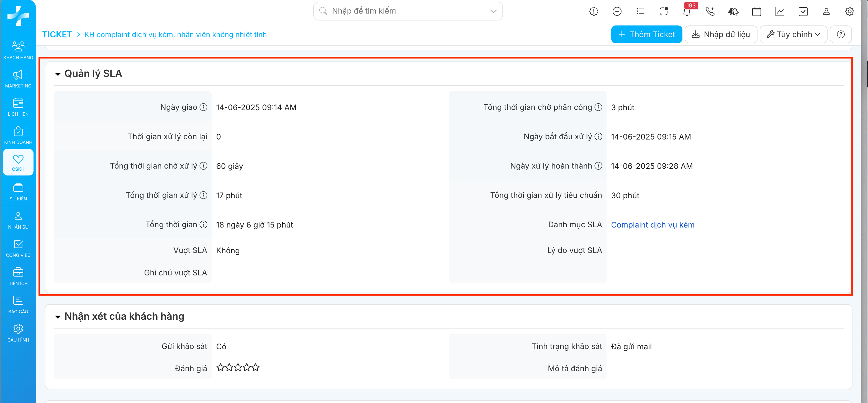
Task: Click the phone call icon in top bar
Action: 710,11
